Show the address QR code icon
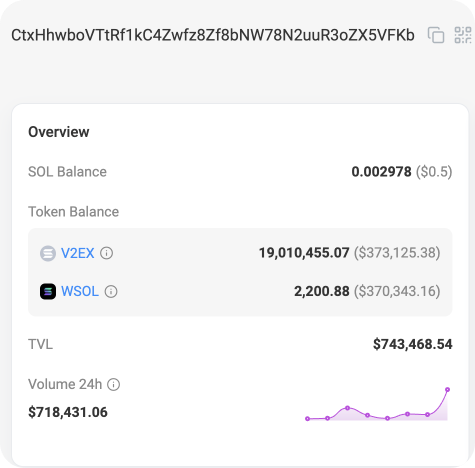Image resolution: width=475 pixels, height=468 pixels. [x=463, y=35]
